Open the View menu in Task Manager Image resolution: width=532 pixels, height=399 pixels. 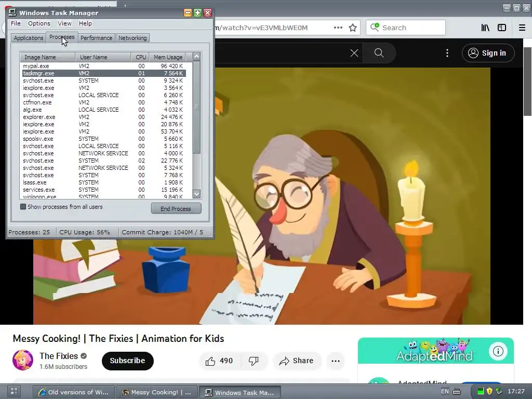tap(64, 23)
